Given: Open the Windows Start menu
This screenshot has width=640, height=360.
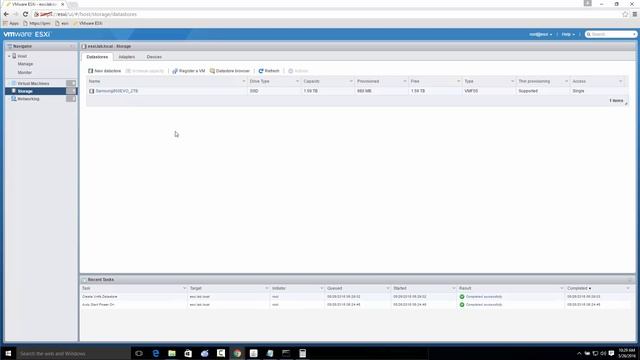Looking at the screenshot, I should pyautogui.click(x=8, y=353).
